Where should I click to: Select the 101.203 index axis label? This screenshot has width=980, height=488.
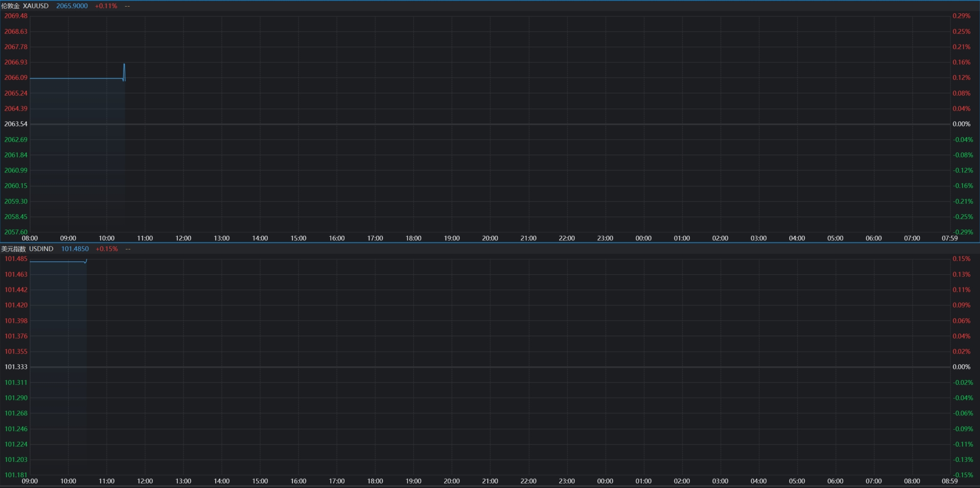[x=16, y=460]
